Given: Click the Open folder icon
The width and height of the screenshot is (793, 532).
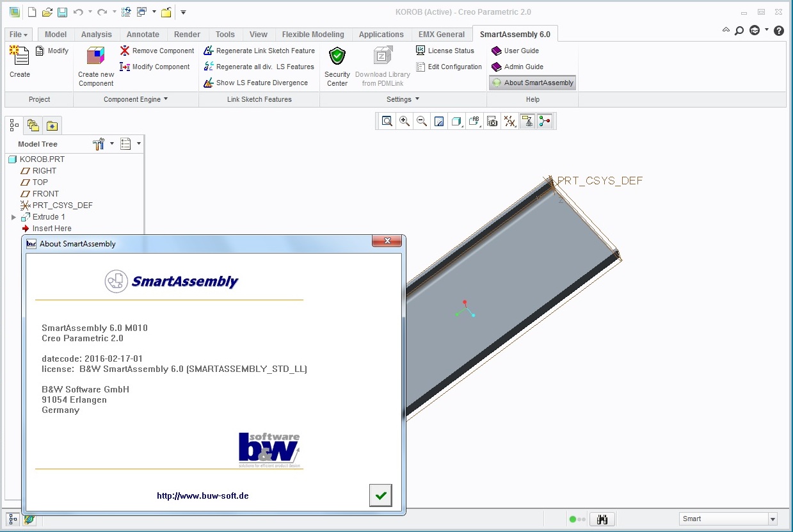Looking at the screenshot, I should pos(47,12).
